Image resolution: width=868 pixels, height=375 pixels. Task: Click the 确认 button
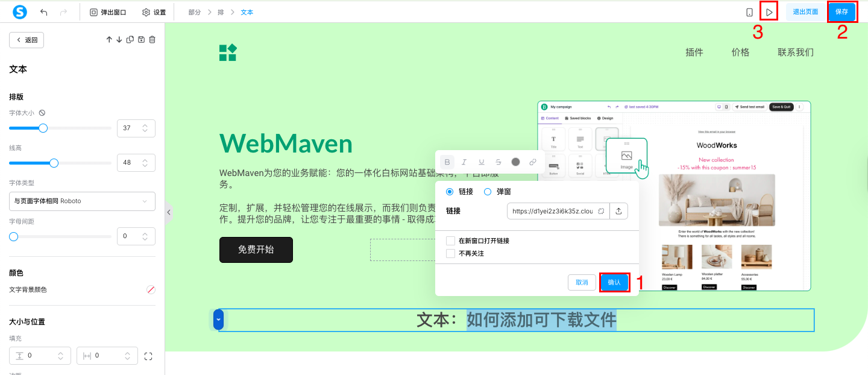pyautogui.click(x=614, y=282)
